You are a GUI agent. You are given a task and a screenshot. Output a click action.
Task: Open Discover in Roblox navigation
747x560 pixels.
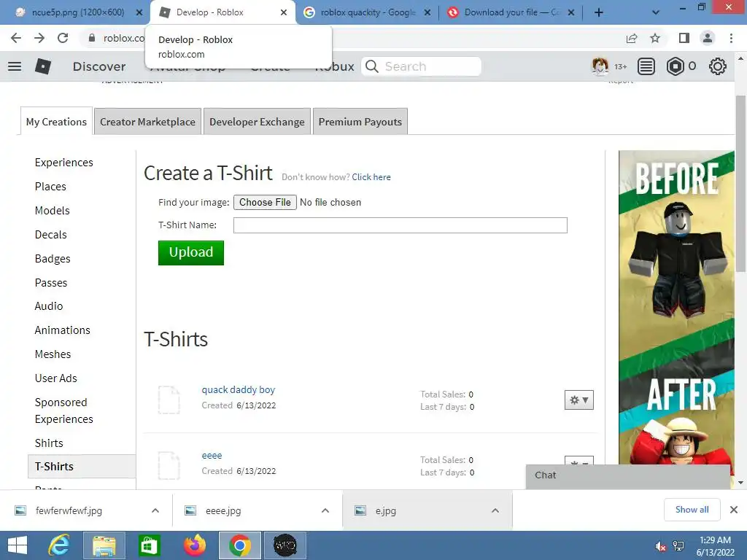click(x=99, y=66)
